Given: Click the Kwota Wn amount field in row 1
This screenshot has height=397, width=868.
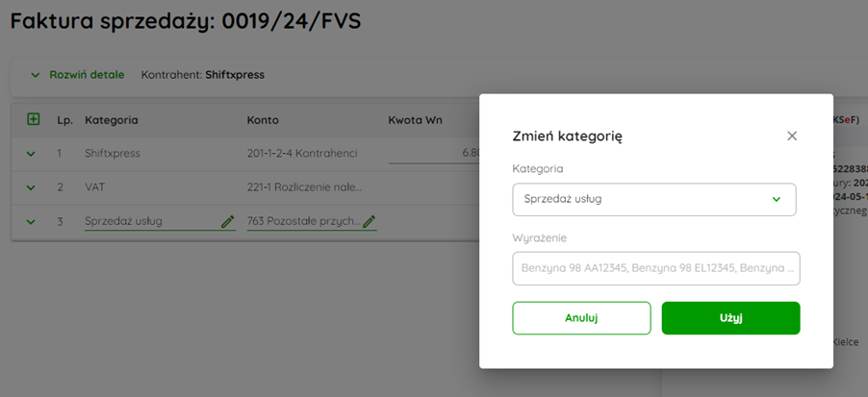Looking at the screenshot, I should [433, 153].
